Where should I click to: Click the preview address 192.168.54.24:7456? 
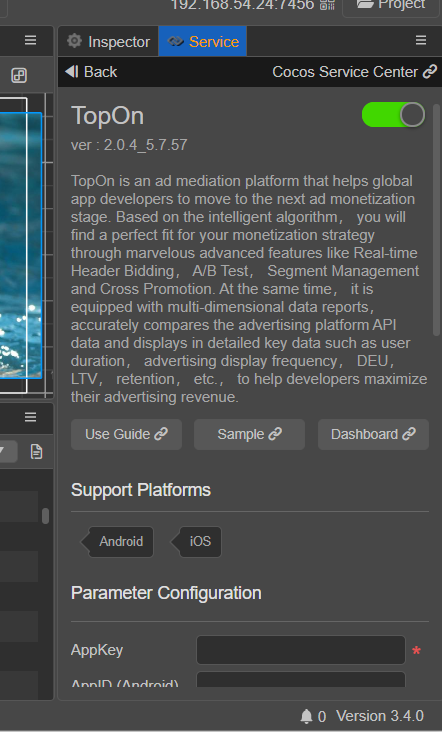tap(243, 5)
